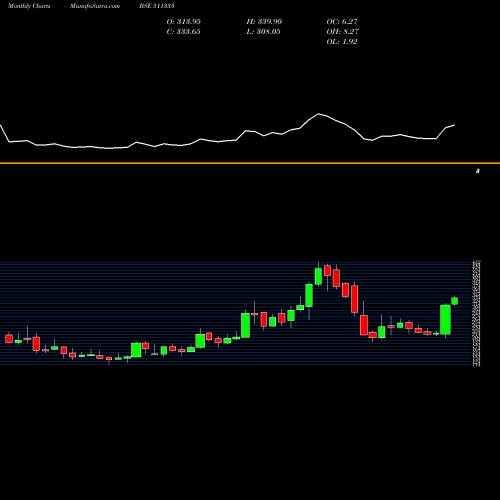Click the 'OH: 8.27' value

click(343, 32)
